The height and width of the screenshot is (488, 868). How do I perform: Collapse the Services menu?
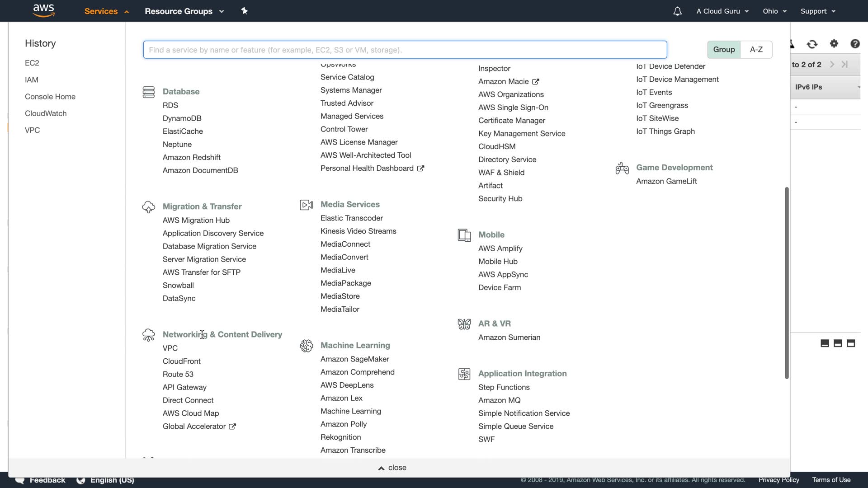click(x=107, y=11)
